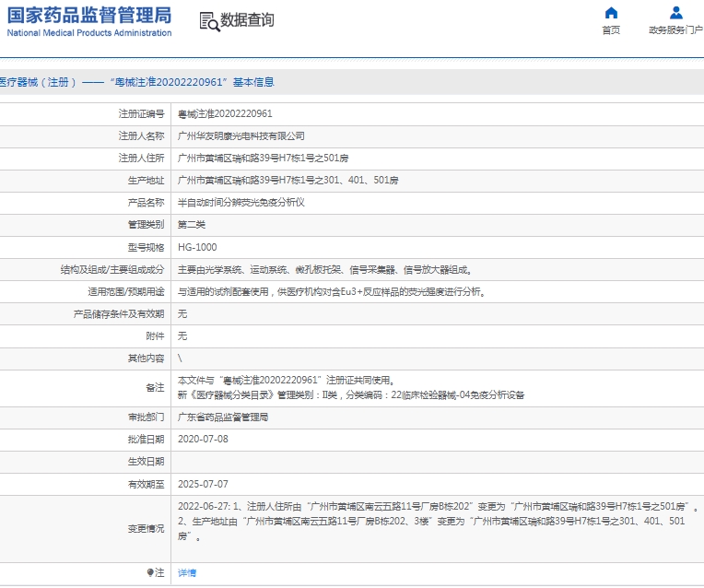Open the 政务服务门户 user icon
704x588 pixels.
(675, 13)
